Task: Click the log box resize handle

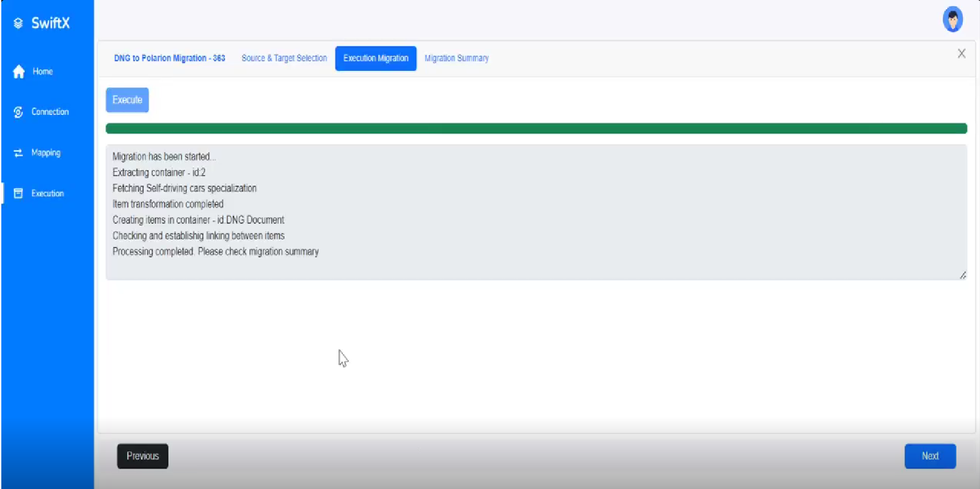Action: pyautogui.click(x=962, y=276)
